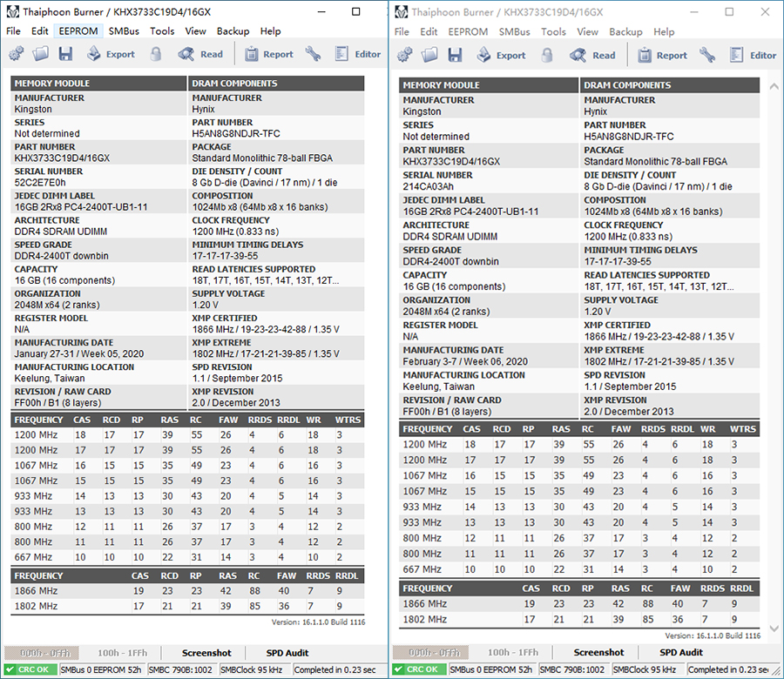The width and height of the screenshot is (784, 679).
Task: Open Tools menu in left window
Action: point(162,31)
